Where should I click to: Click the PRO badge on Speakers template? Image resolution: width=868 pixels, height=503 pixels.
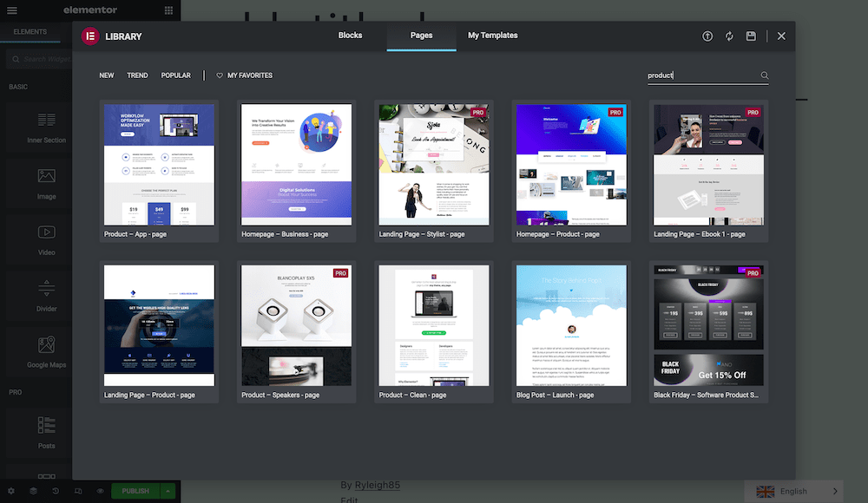340,273
